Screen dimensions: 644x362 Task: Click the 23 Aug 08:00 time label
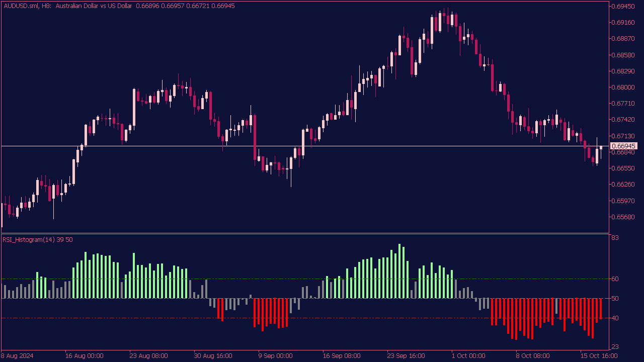coord(148,356)
